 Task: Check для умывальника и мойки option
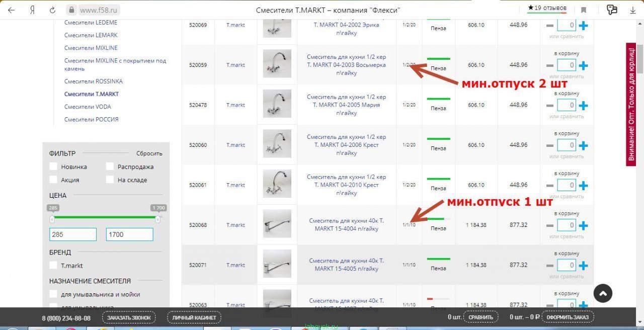click(53, 294)
